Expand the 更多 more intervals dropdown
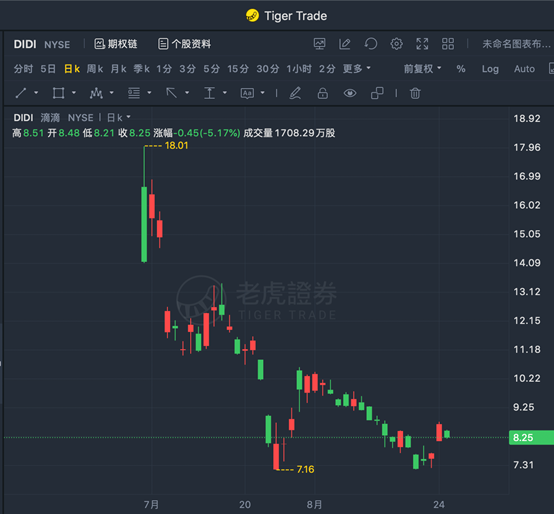Viewport: 554px width, 514px height. (x=356, y=69)
